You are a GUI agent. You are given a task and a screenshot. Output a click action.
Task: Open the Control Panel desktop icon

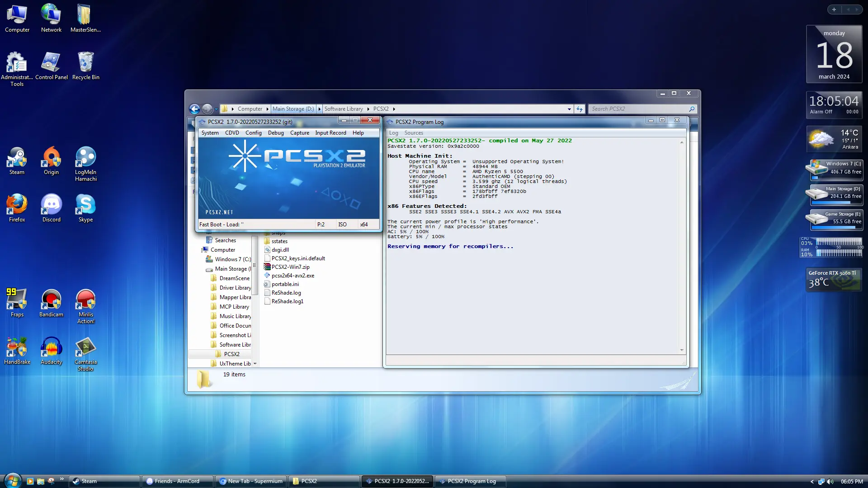point(52,66)
